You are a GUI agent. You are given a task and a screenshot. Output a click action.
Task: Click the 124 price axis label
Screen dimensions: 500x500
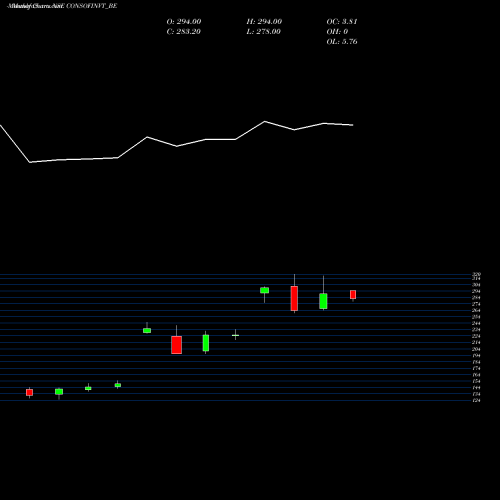(x=476, y=400)
